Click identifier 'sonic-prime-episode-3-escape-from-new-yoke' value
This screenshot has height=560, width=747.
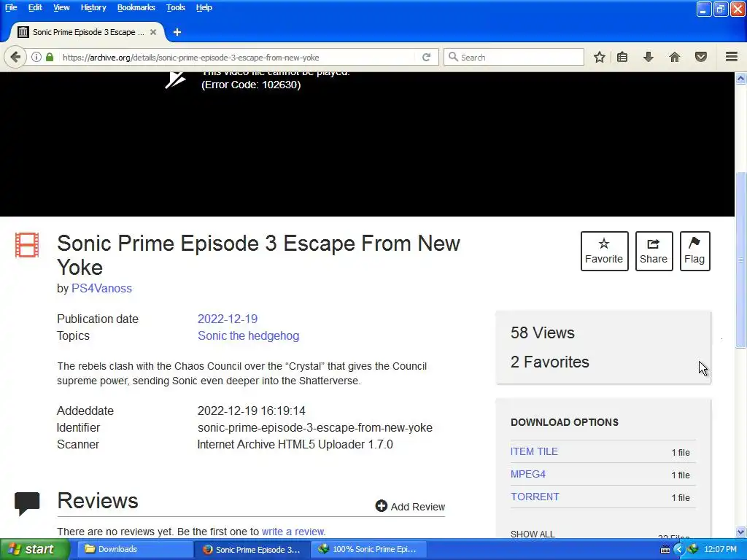click(x=315, y=427)
